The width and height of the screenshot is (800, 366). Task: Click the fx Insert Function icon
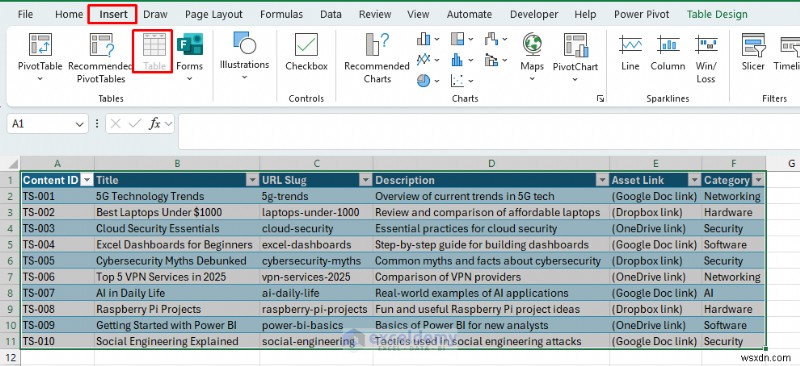[155, 124]
